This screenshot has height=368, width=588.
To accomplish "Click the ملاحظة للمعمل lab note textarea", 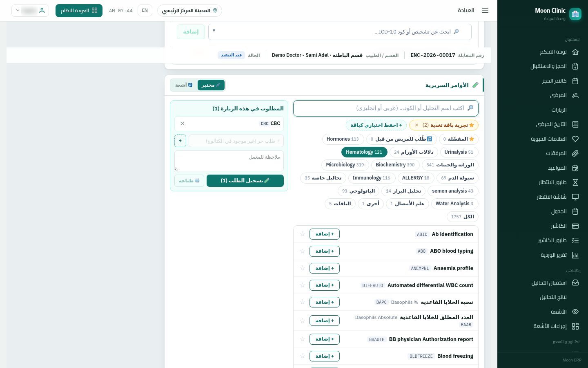I will 229,161.
